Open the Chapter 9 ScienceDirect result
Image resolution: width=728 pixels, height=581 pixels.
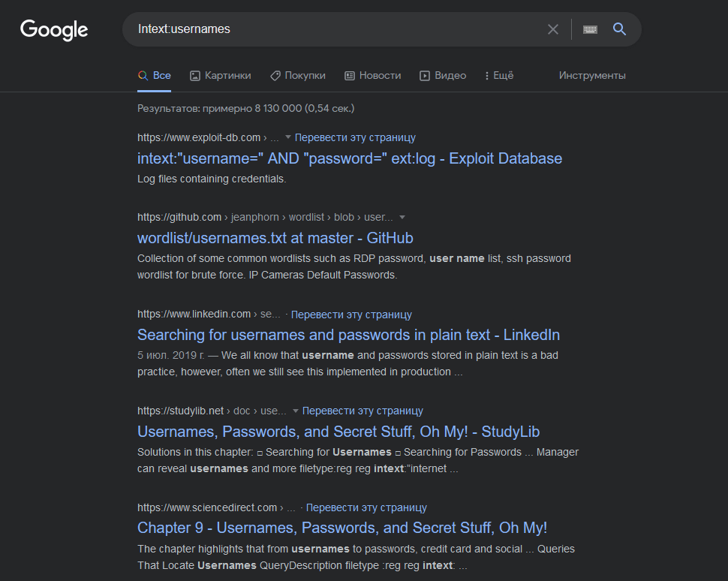(341, 528)
